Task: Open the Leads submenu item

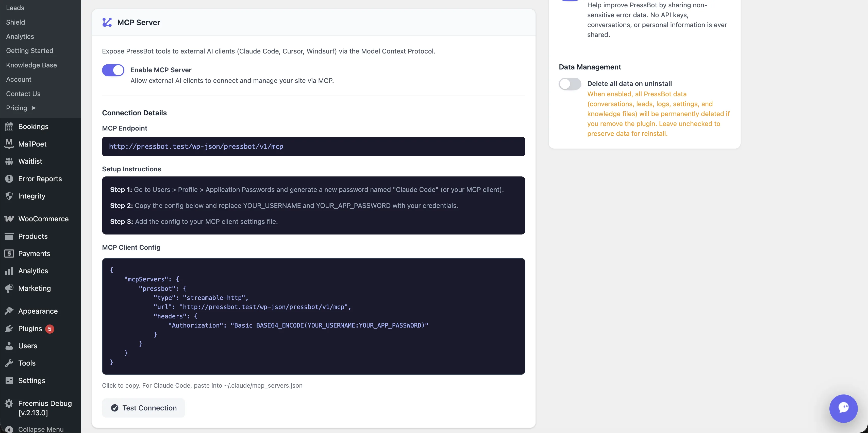Action: (15, 8)
